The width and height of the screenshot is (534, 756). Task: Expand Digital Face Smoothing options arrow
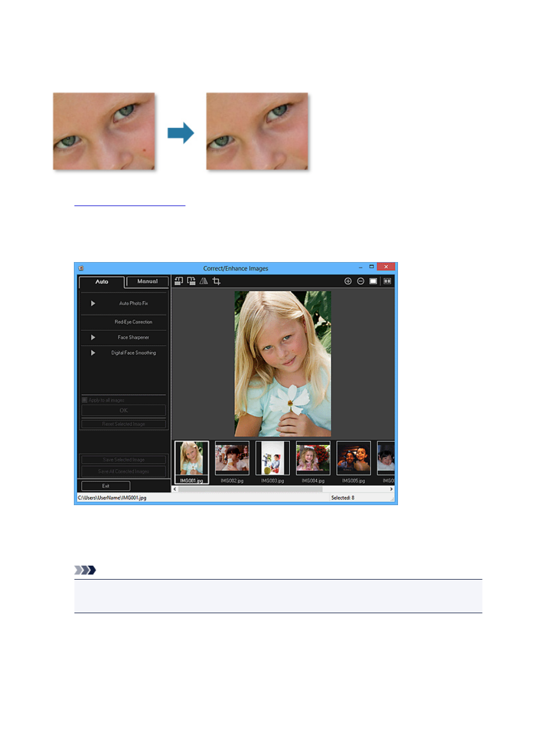coord(93,353)
